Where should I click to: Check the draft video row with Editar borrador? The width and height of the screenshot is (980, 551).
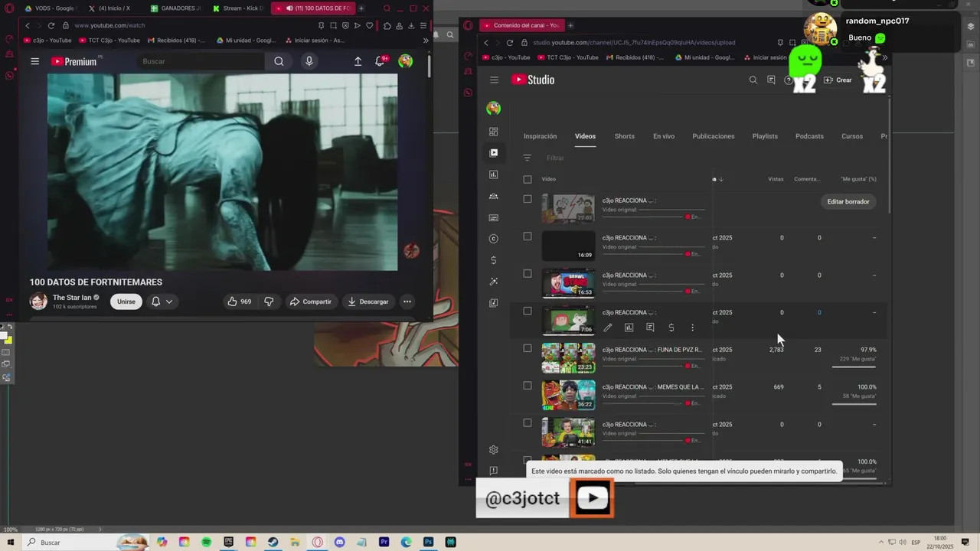(528, 199)
